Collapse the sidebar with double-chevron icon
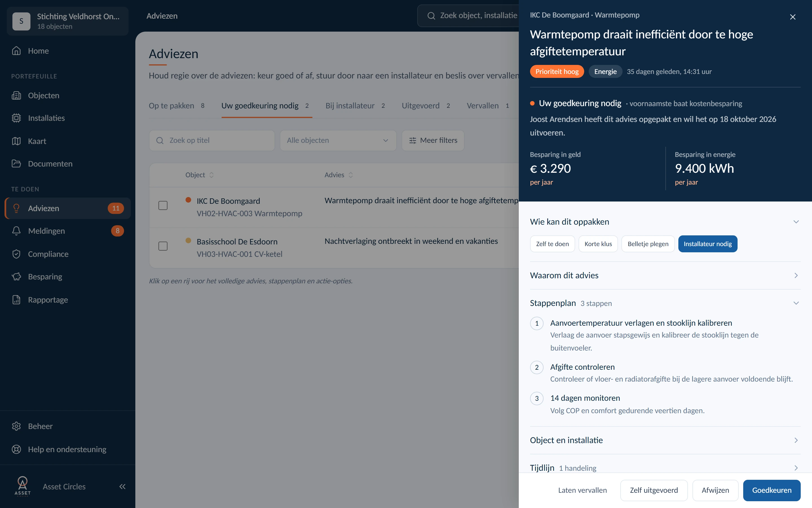812x508 pixels. (122, 487)
